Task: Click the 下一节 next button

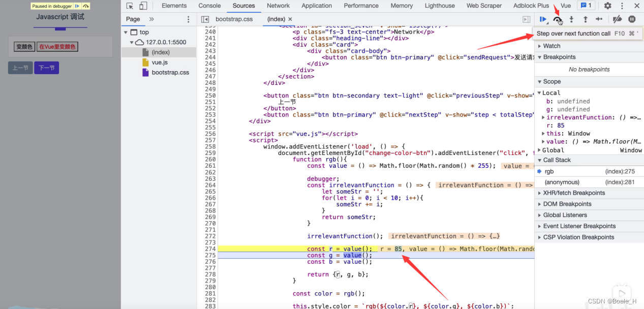Action: 47,68
